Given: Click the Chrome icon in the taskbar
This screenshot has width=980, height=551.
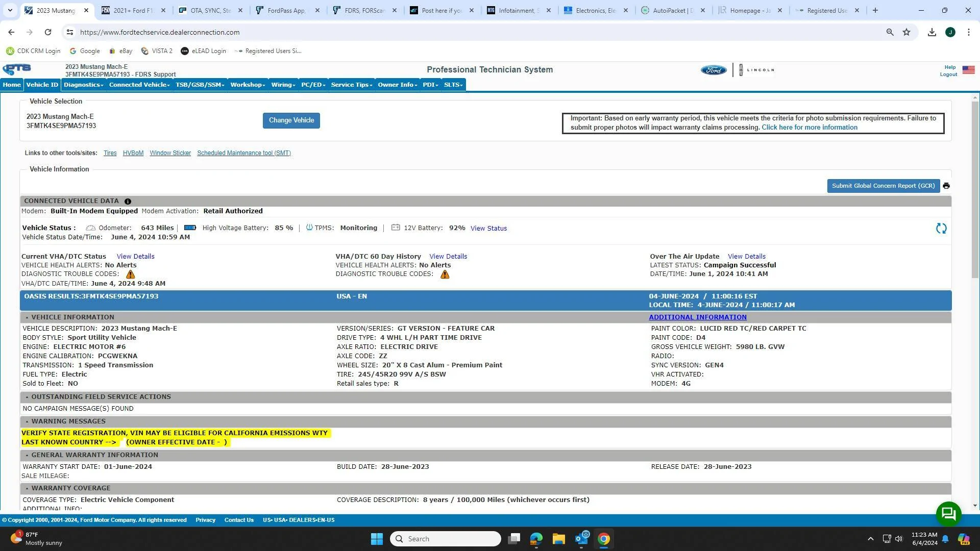Looking at the screenshot, I should pos(604,539).
